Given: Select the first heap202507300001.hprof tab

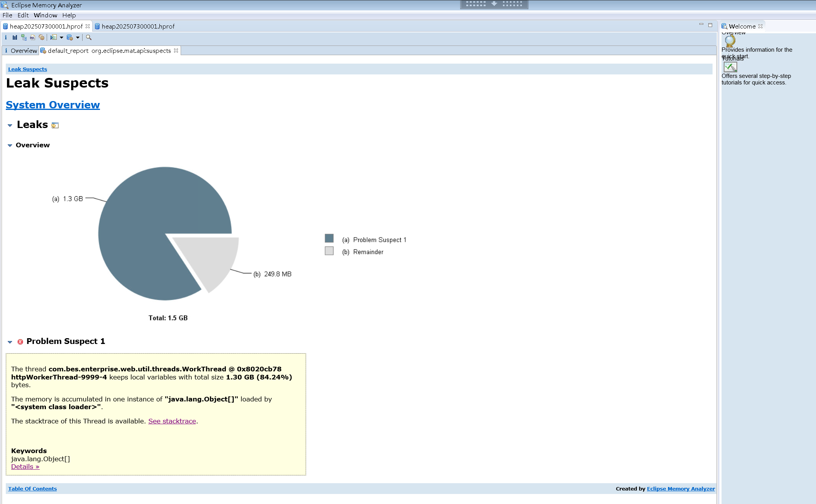Looking at the screenshot, I should point(46,26).
